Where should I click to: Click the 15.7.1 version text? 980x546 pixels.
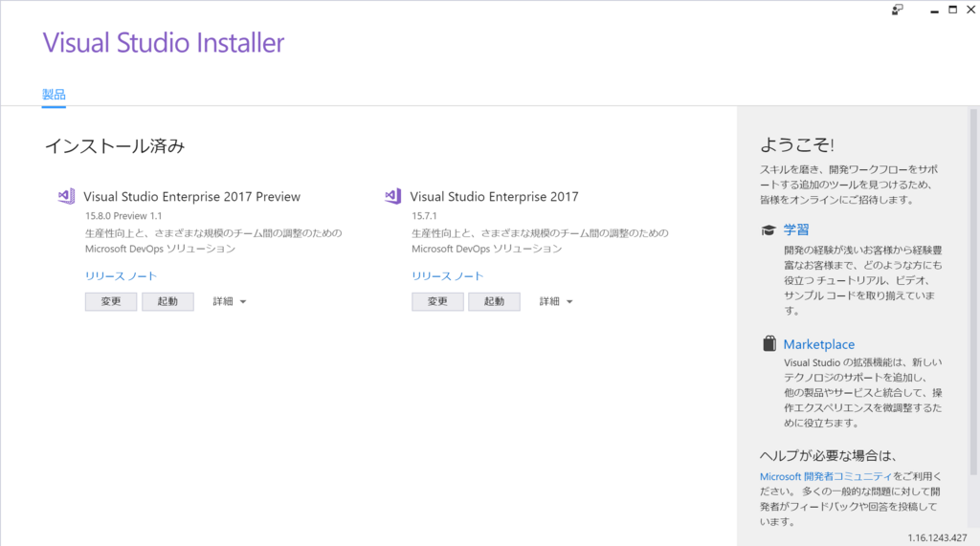(x=424, y=215)
